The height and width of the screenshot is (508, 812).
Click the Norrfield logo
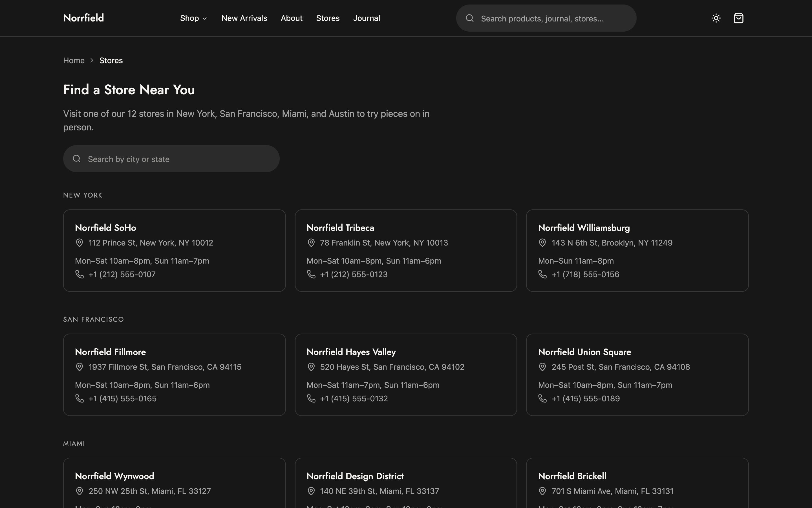pyautogui.click(x=83, y=18)
